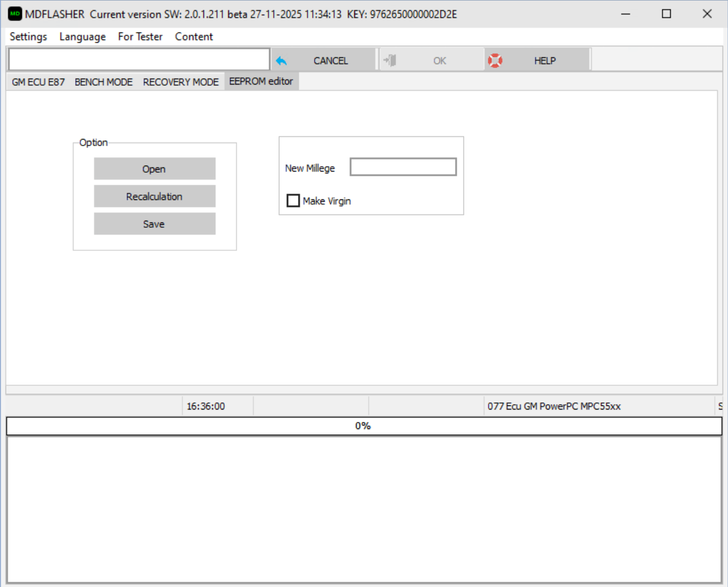This screenshot has width=728, height=587.
Task: Focus the New Millege input field
Action: 403,167
